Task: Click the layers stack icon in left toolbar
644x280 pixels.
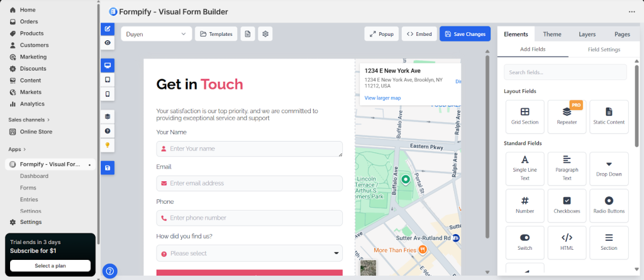Action: pos(108,116)
